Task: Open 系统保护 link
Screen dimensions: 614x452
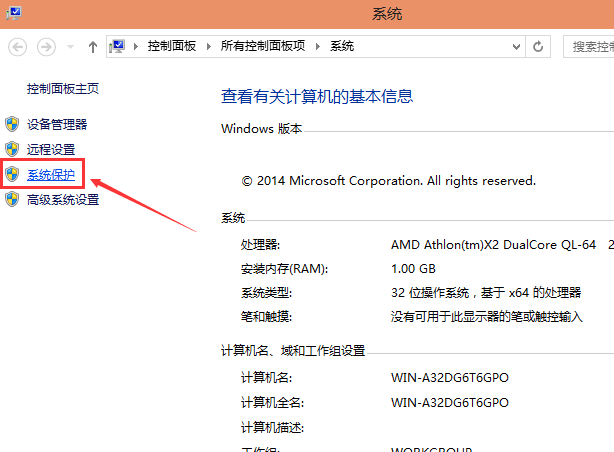Action: click(51, 175)
